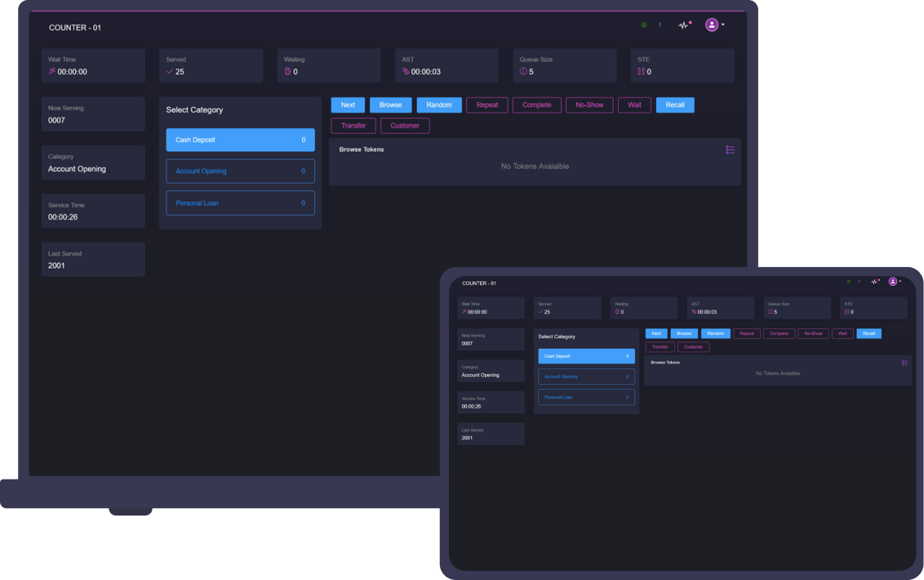Click STE bars icon on laptop
This screenshot has width=924, height=580.
tap(641, 71)
